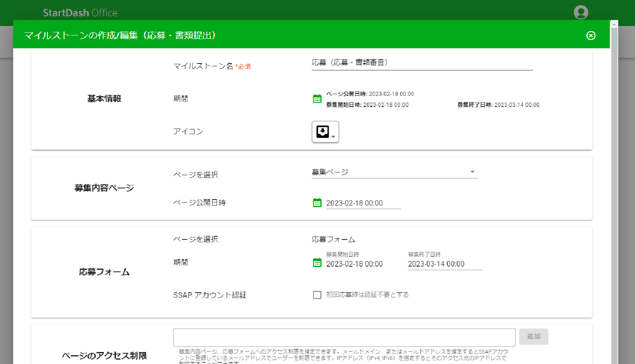This screenshot has width=635, height=364.
Task: Click the ページのアクセス制限 section heading
Action: pyautogui.click(x=104, y=356)
